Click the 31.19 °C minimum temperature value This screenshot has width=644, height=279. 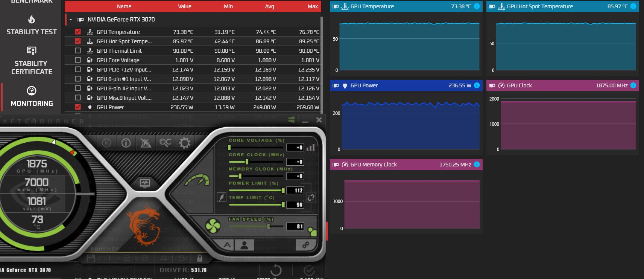pos(224,32)
